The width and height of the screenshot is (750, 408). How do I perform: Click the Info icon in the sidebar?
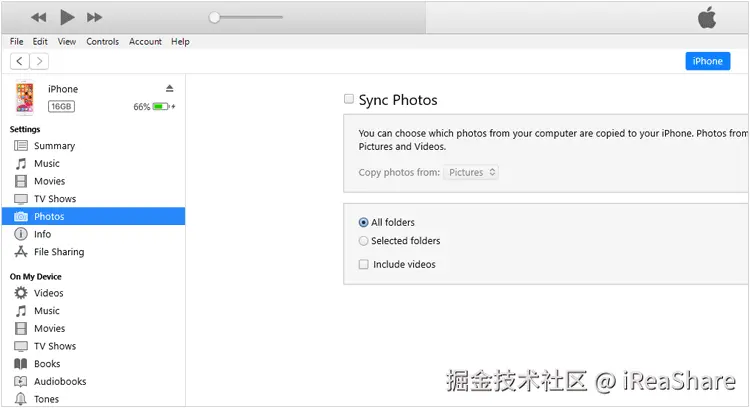[x=21, y=234]
